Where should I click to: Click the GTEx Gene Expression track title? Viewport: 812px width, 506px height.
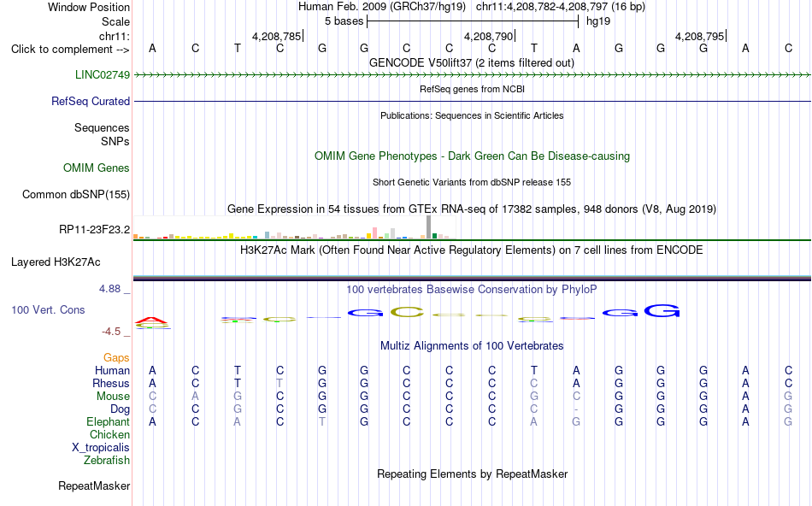tap(472, 209)
